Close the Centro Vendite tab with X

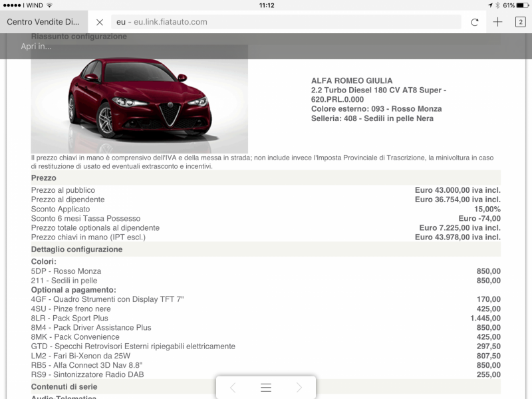click(x=99, y=22)
